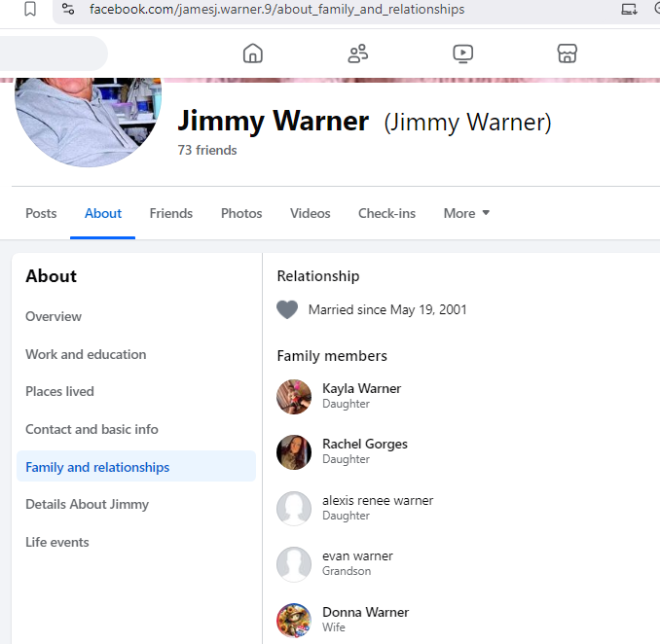Open evan warner name link

coord(357,555)
